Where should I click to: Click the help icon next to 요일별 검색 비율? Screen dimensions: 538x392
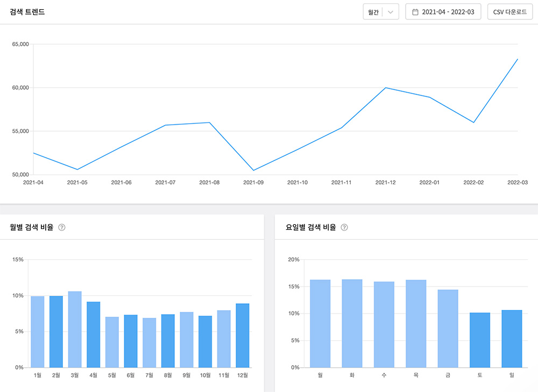(344, 227)
